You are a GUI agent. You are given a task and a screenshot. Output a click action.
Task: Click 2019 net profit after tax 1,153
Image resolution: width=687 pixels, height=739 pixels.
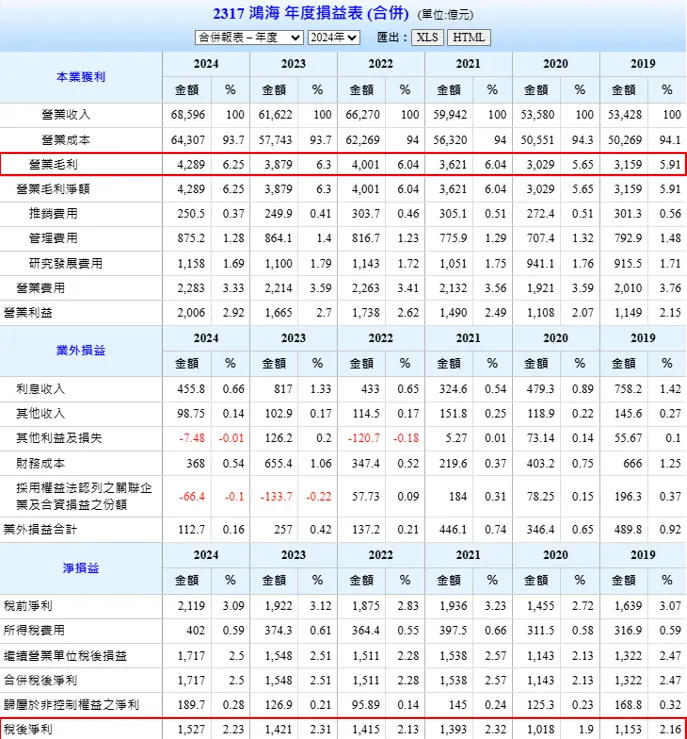coord(628,729)
